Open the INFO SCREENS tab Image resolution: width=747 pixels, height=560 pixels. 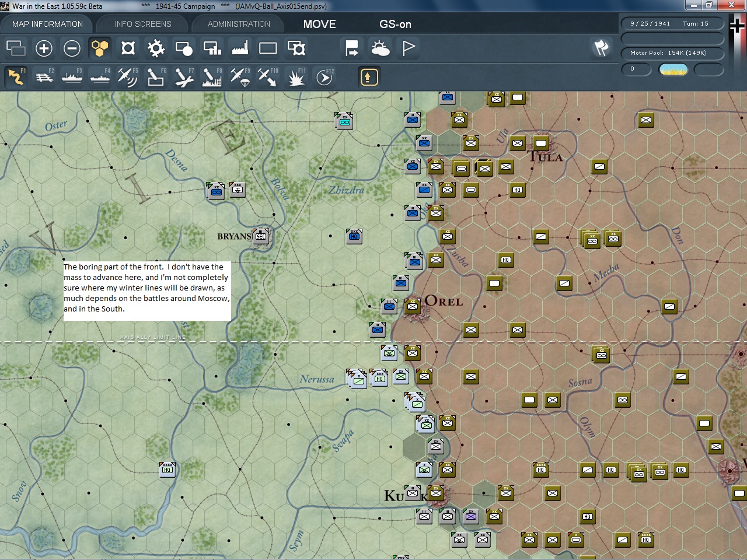coord(143,24)
